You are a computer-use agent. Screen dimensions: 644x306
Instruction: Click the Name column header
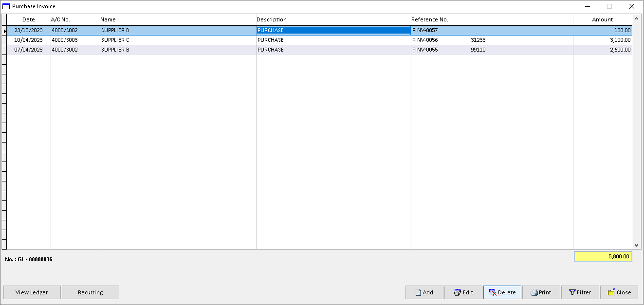click(178, 19)
